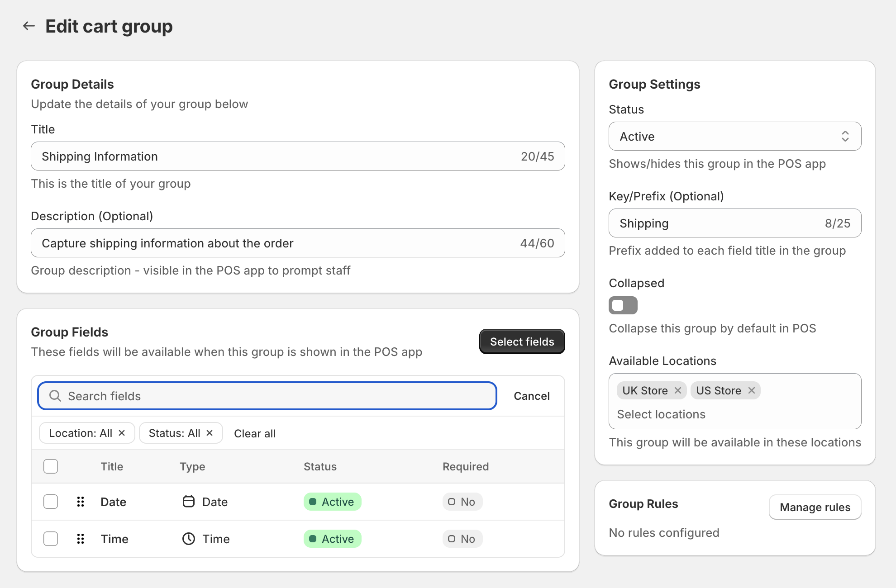Screen dimensions: 896x588
Task: Click the Active badge in the Time row
Action: click(333, 539)
